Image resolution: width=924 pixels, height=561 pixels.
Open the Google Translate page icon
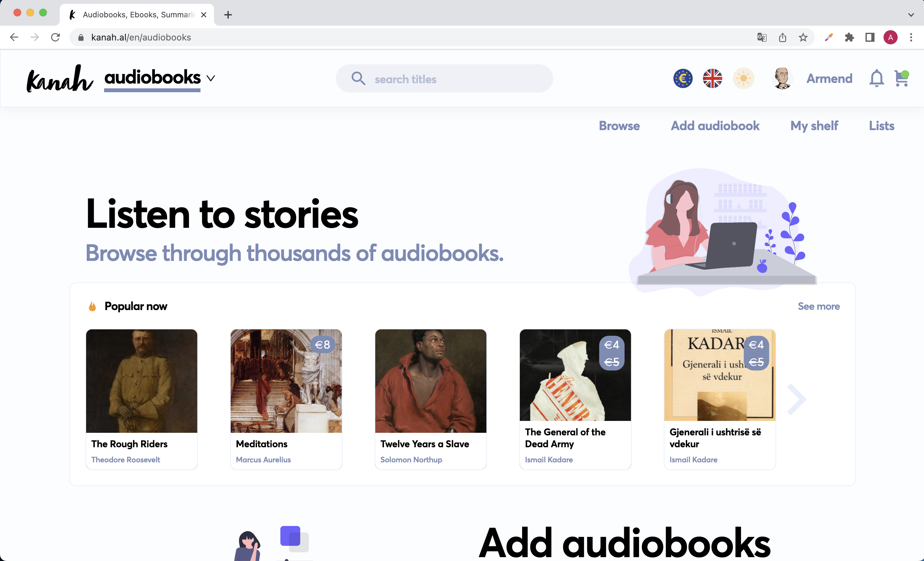click(x=762, y=37)
